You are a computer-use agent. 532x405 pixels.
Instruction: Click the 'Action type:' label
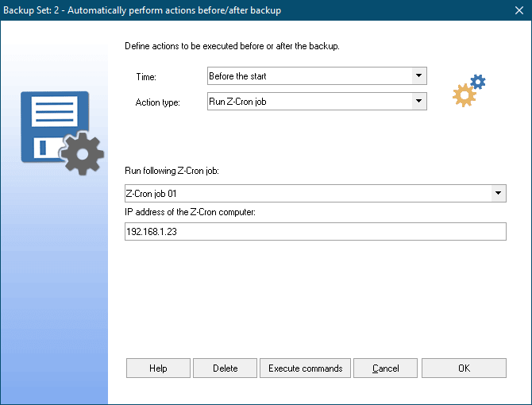[158, 102]
